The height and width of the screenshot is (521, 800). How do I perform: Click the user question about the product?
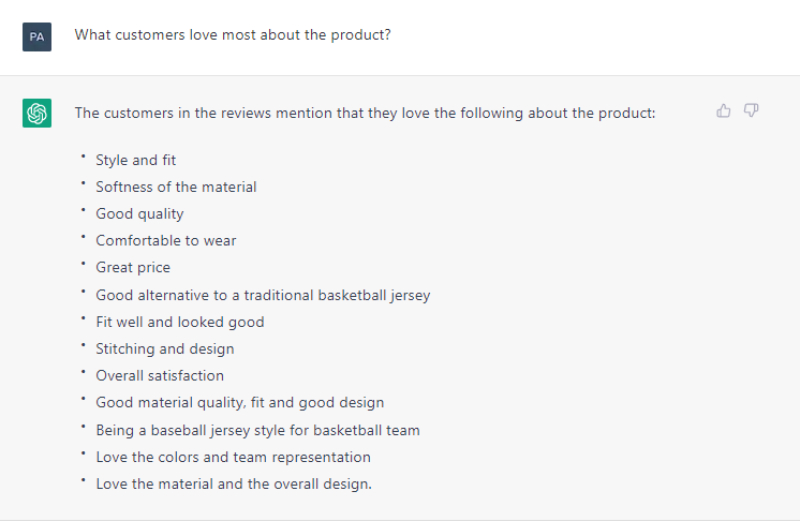tap(233, 35)
